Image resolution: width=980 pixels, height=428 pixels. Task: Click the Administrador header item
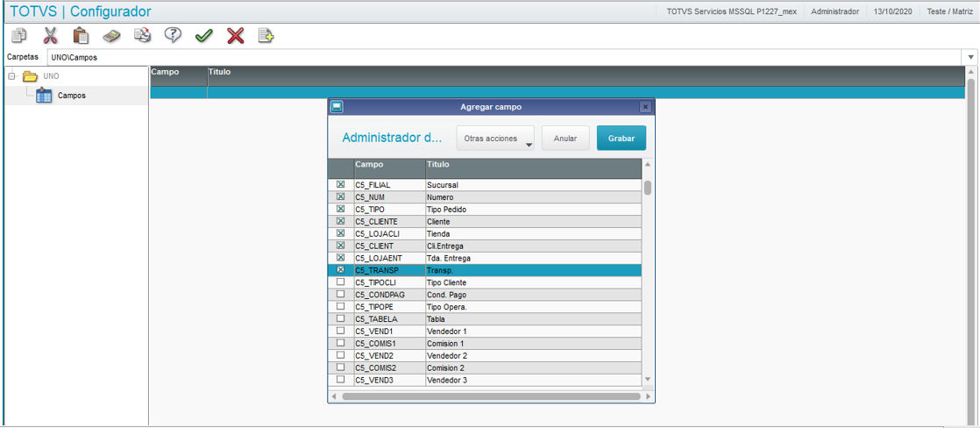click(x=834, y=11)
